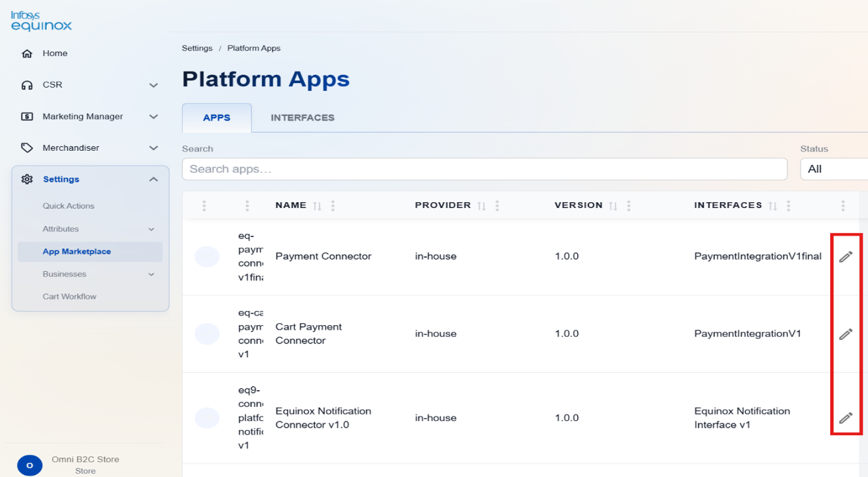
Task: Click the Omni B2C Store avatar
Action: 30,465
